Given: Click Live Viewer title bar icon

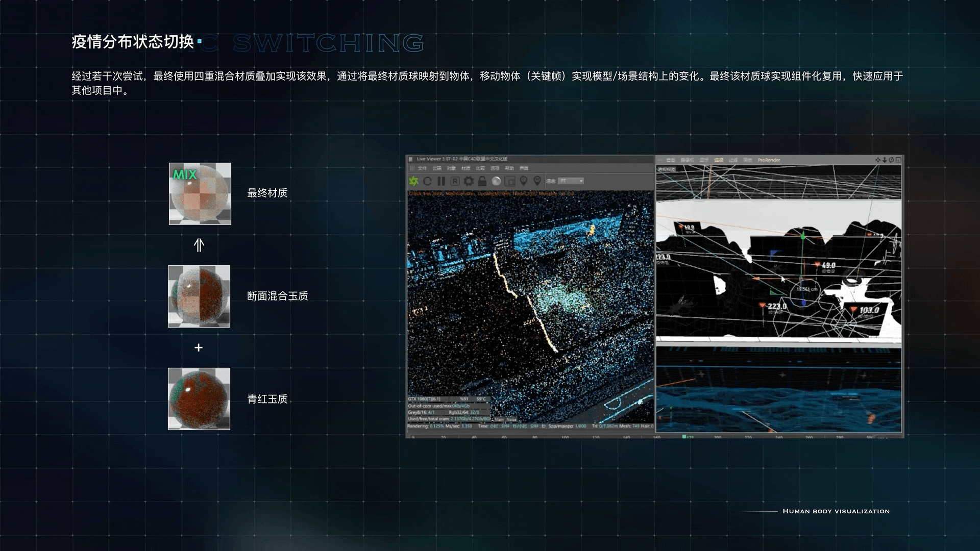Looking at the screenshot, I should click(x=410, y=159).
